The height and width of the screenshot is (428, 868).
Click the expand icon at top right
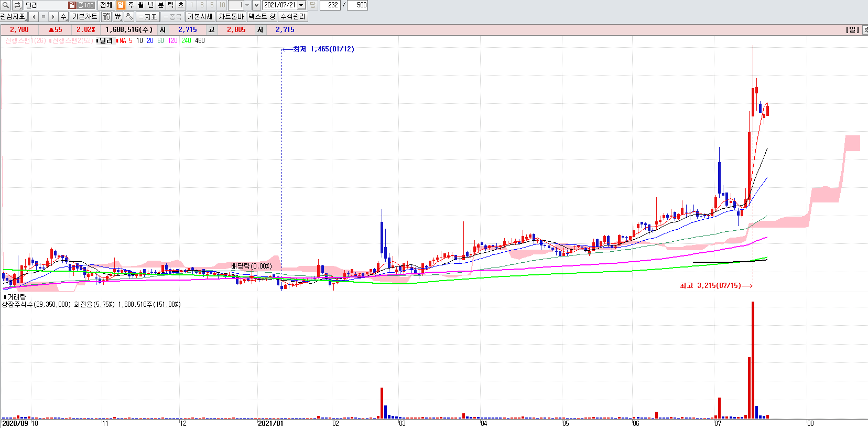(x=865, y=30)
